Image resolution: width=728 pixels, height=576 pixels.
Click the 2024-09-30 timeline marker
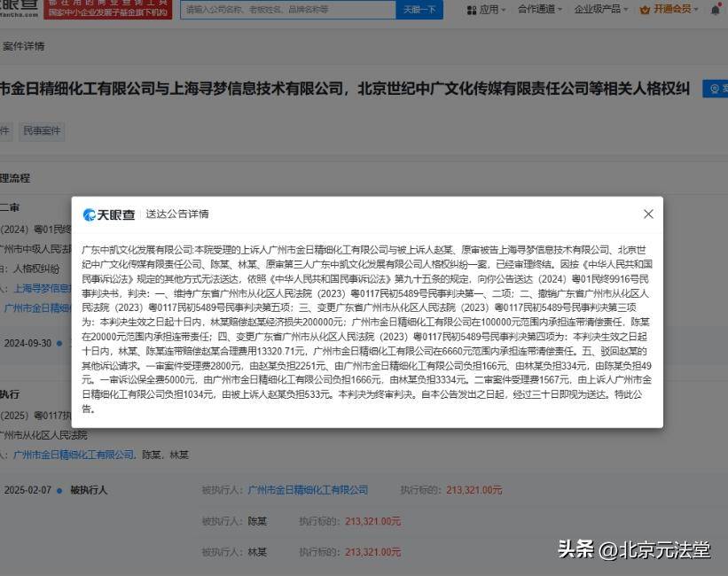tap(59, 344)
